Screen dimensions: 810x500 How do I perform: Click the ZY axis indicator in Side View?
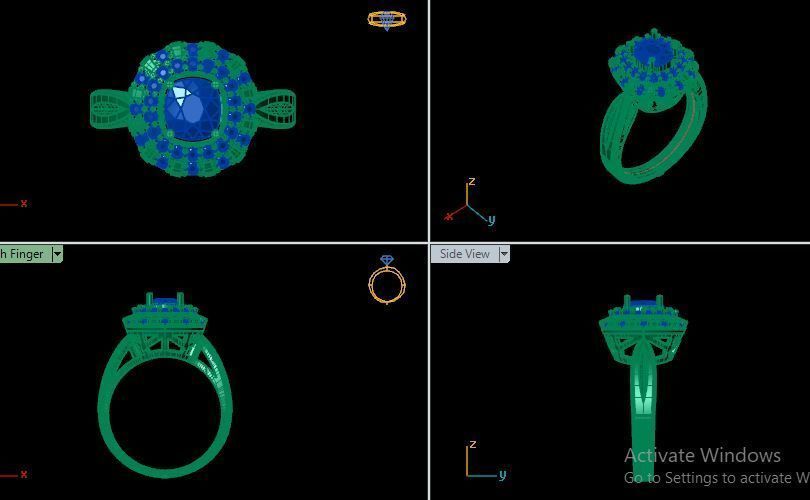click(x=486, y=460)
